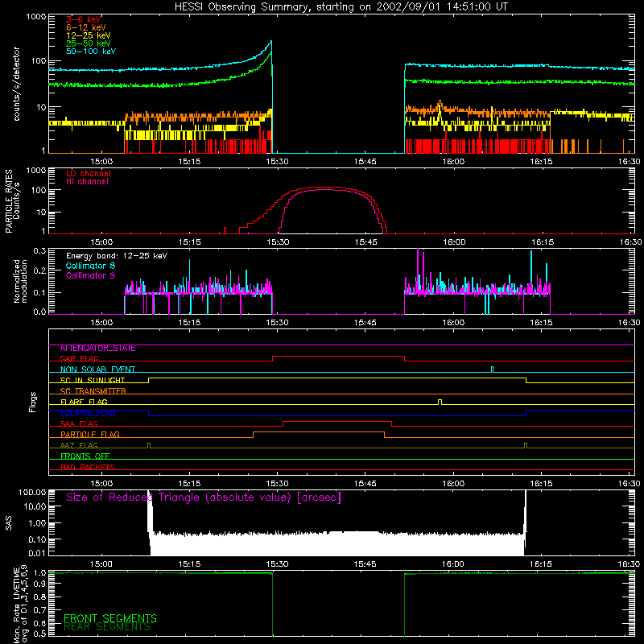This screenshot has width=644, height=644.
Task: Click the Normalized modulation y-axis title
Action: click(20, 281)
